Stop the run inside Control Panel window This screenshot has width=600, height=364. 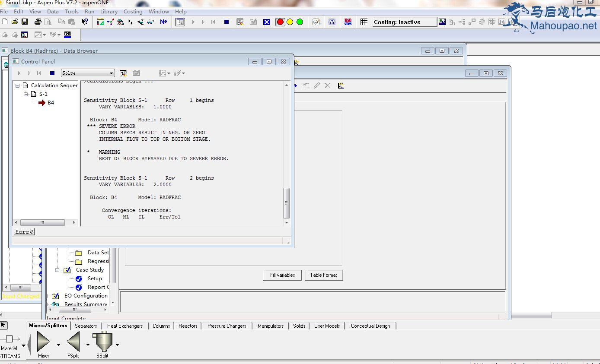(x=52, y=73)
